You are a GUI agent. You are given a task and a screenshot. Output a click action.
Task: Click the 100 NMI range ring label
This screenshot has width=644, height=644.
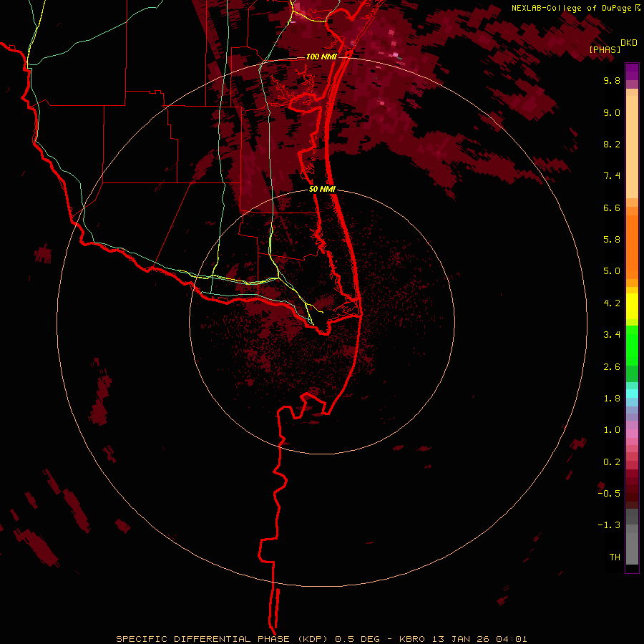click(321, 57)
